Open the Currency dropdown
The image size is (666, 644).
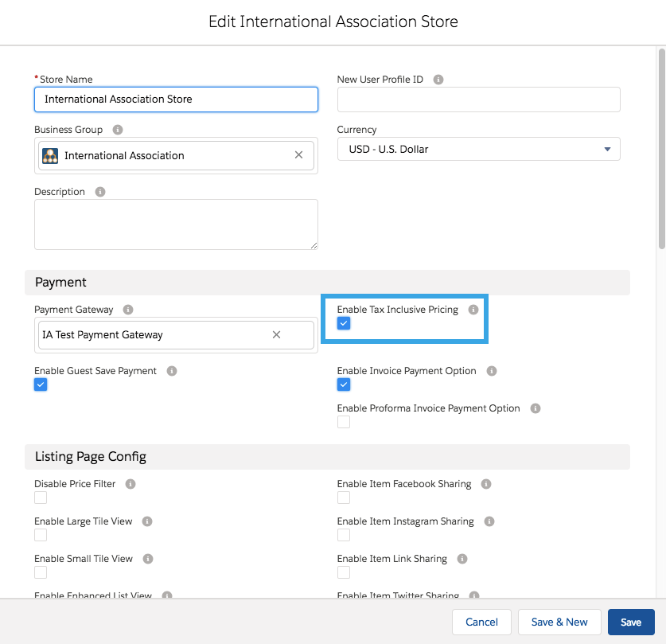tap(478, 149)
